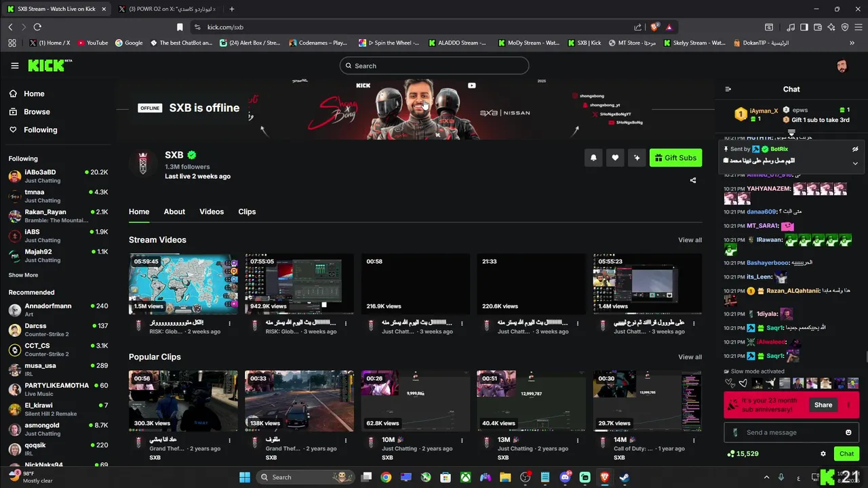Select the channel Home tab
Image resolution: width=868 pixels, height=488 pixels.
(x=139, y=211)
